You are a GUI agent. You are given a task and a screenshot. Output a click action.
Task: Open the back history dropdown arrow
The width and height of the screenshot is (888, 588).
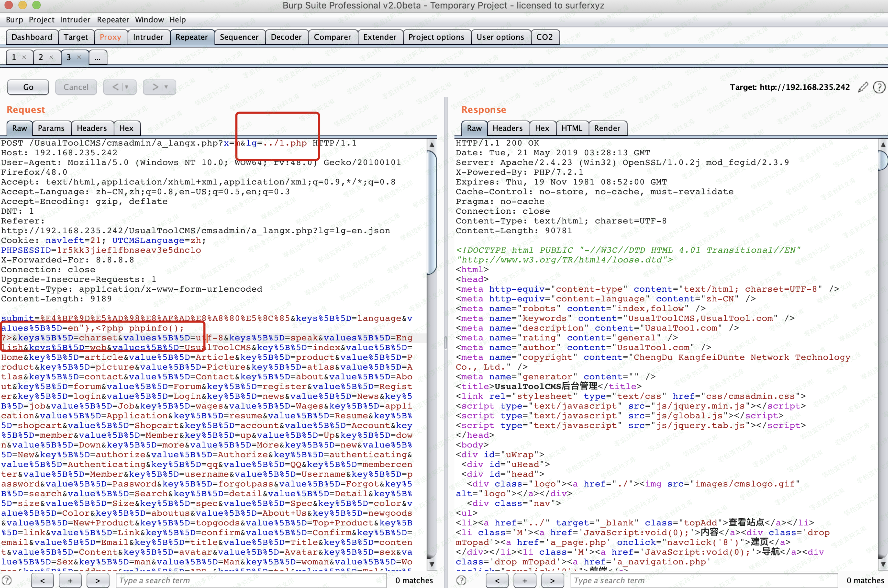click(x=127, y=87)
